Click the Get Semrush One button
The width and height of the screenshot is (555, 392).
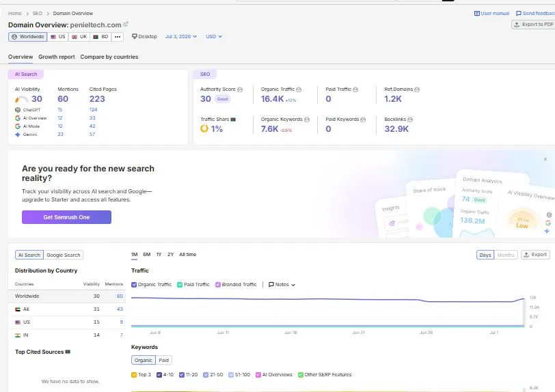[66, 217]
